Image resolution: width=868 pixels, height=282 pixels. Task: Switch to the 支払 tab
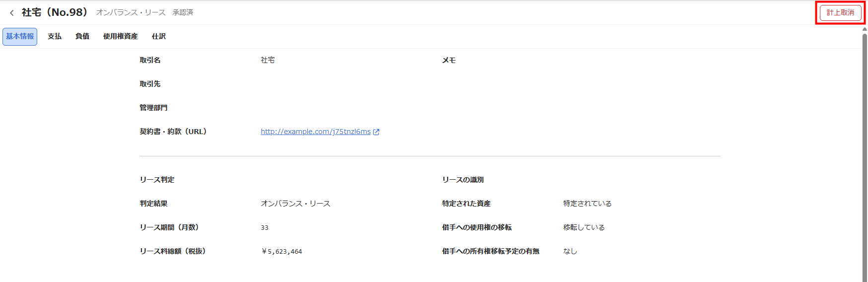pos(55,37)
